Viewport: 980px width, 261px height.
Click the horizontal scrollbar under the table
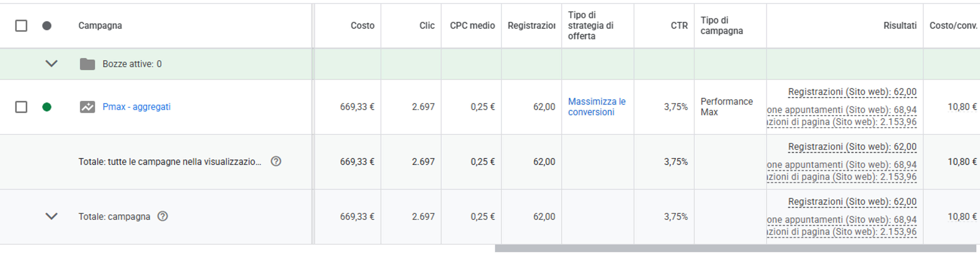pos(735,249)
